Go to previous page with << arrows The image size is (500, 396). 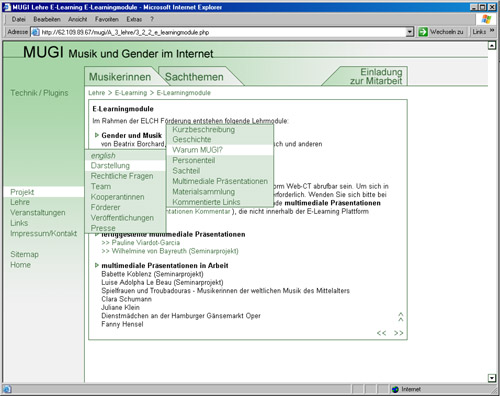click(x=381, y=333)
